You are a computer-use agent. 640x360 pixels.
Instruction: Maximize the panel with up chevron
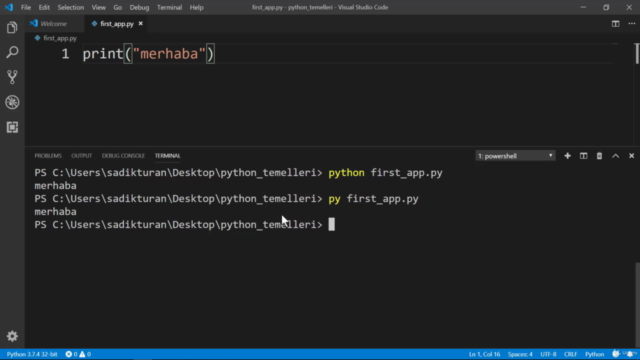pos(616,156)
